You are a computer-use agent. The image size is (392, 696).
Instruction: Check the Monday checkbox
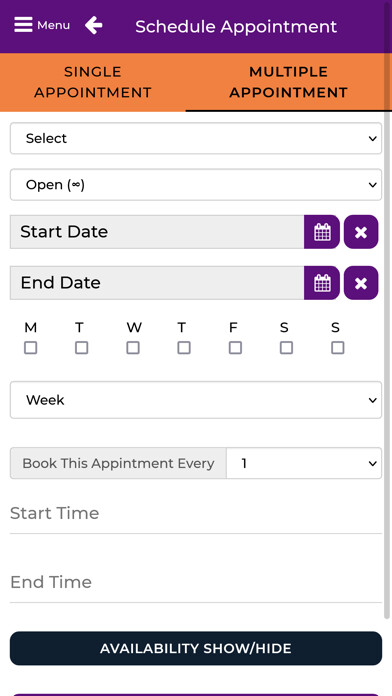pos(31,348)
